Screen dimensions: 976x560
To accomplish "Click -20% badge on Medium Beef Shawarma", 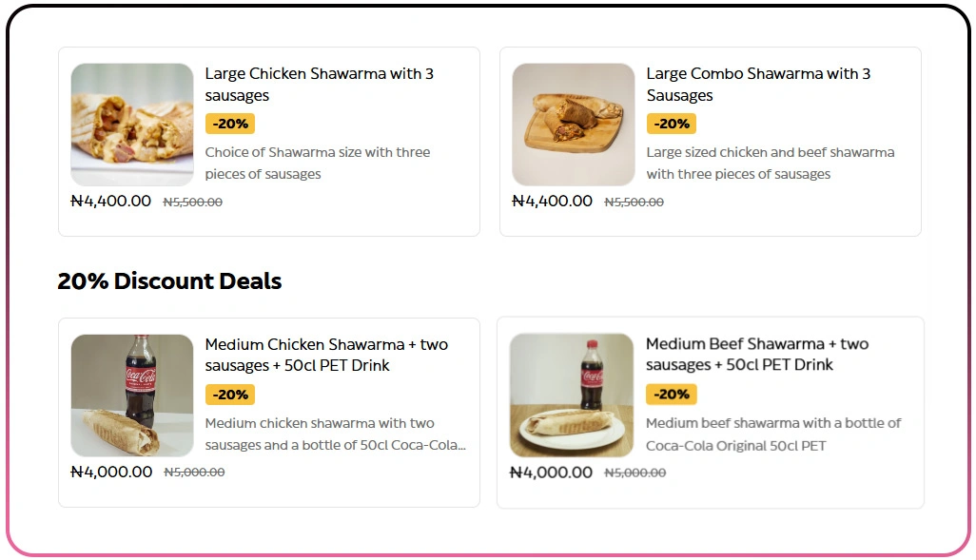I will point(672,394).
